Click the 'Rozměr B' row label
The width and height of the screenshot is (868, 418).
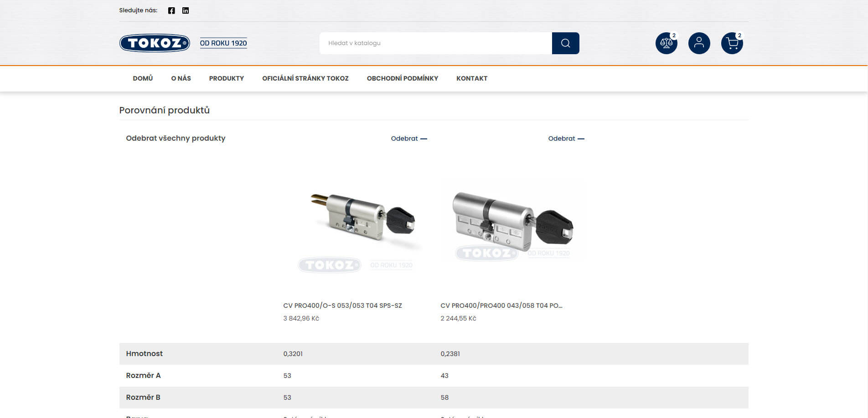tap(143, 397)
